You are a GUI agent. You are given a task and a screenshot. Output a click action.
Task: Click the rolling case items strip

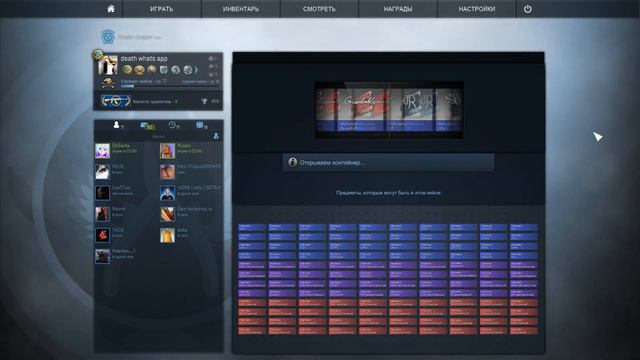tap(389, 110)
